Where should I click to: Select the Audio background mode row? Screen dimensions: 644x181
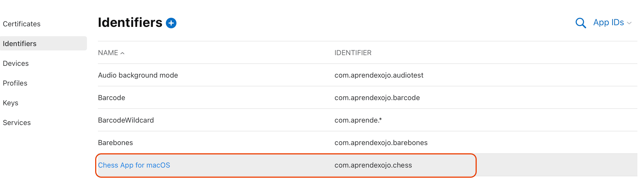[x=138, y=75]
